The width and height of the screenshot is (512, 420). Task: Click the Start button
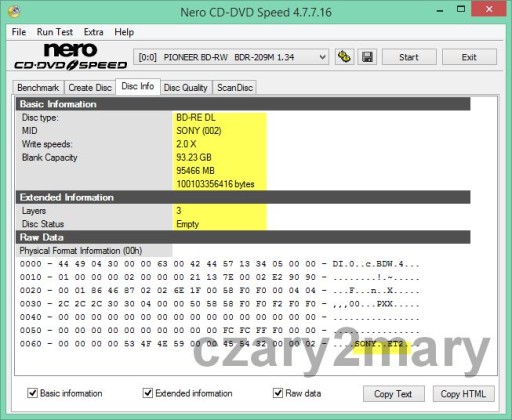(x=409, y=57)
